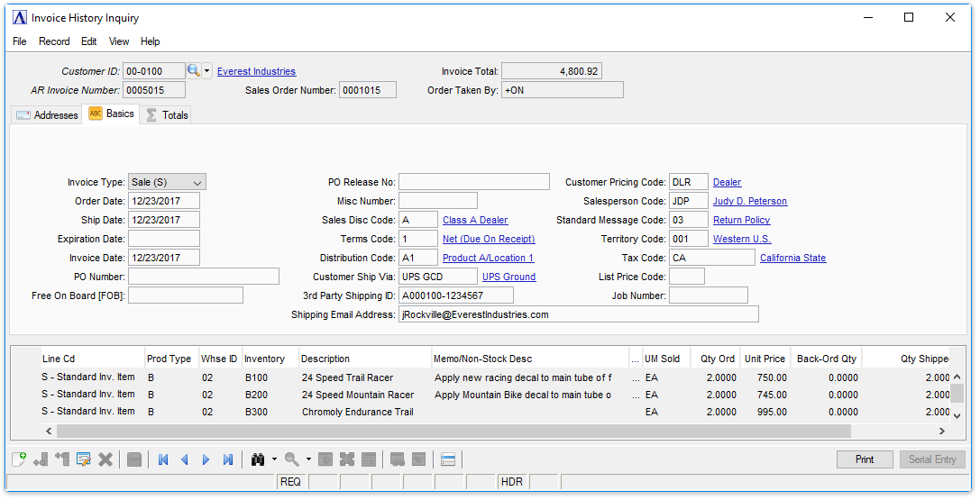The image size is (980, 500).
Task: Go to previous record using the arrow
Action: coord(185,459)
